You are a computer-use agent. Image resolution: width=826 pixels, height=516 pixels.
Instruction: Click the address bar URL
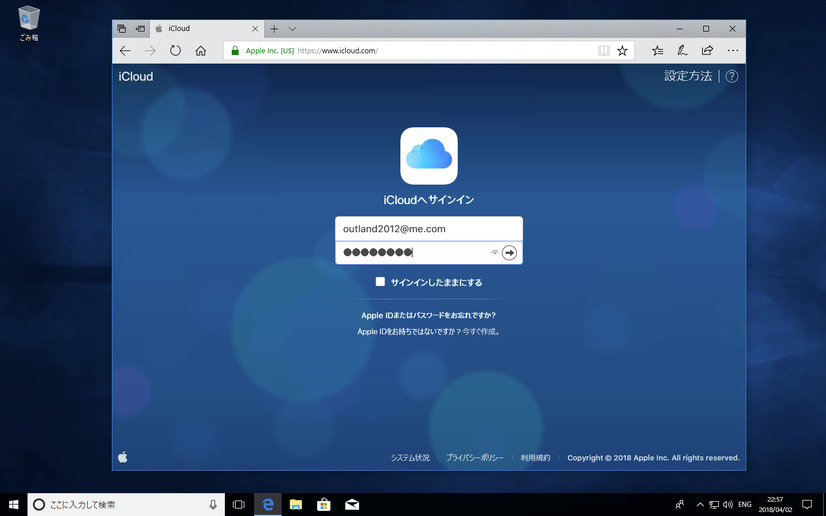coord(338,51)
